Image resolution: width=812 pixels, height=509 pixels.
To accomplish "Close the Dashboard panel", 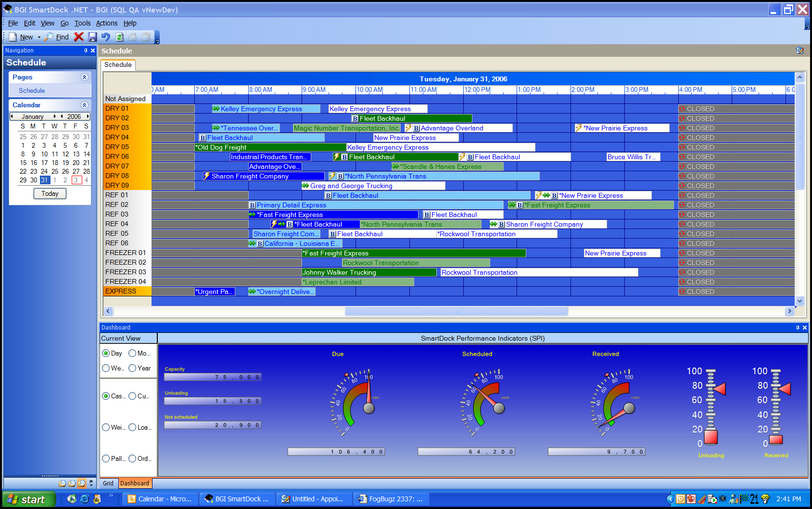I will pyautogui.click(x=805, y=328).
